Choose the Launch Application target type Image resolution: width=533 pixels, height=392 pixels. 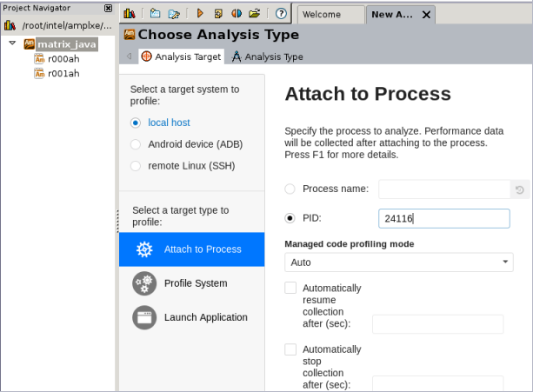205,317
